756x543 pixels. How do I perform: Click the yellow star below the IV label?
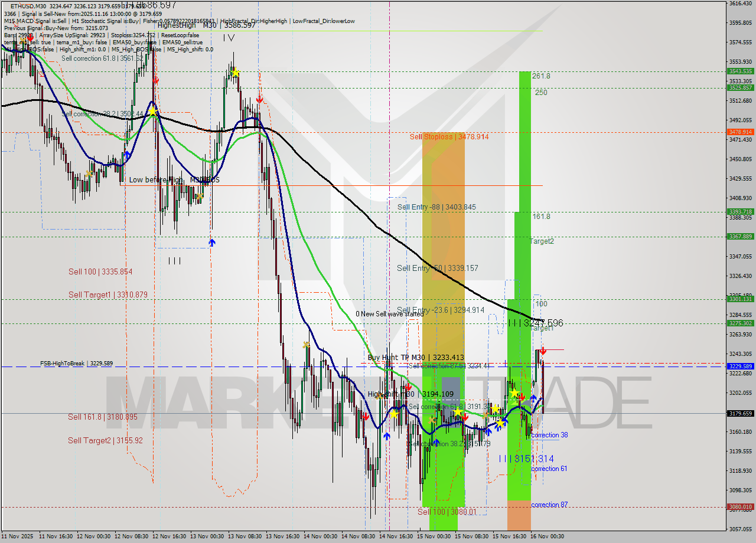(x=235, y=73)
